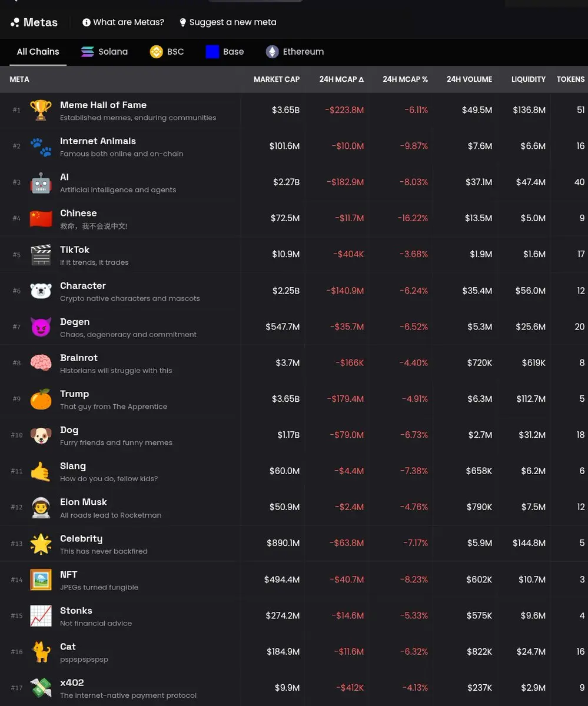
Task: Click the chart icon for Stonks meta
Action: pyautogui.click(x=41, y=616)
